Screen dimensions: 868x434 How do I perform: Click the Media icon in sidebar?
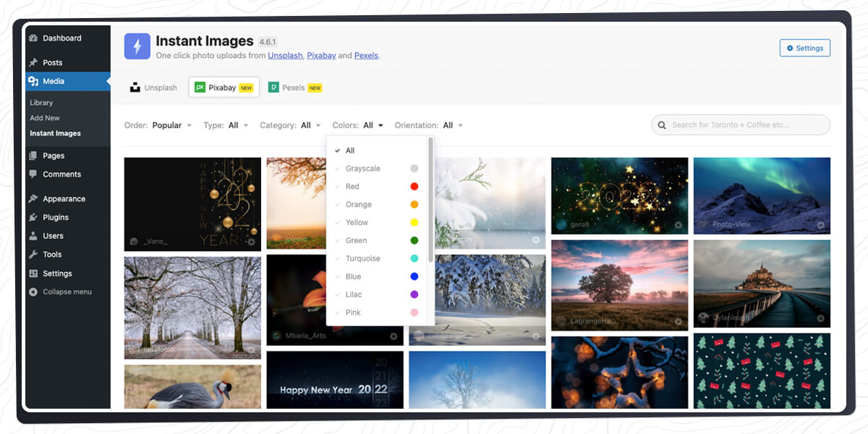click(x=33, y=82)
